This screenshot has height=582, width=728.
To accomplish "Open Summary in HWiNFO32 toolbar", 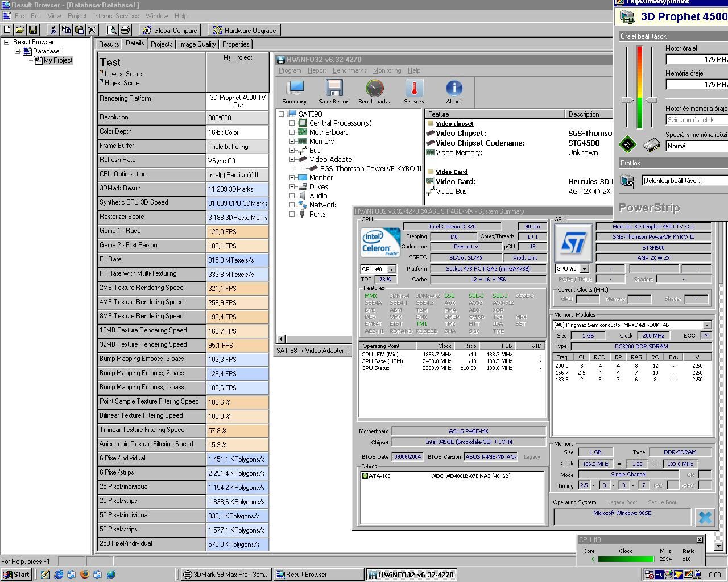I will tap(295, 92).
